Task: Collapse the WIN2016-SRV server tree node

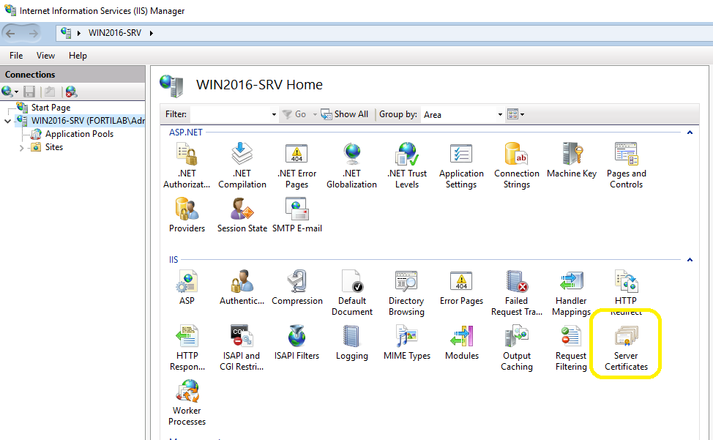Action: pyautogui.click(x=8, y=121)
